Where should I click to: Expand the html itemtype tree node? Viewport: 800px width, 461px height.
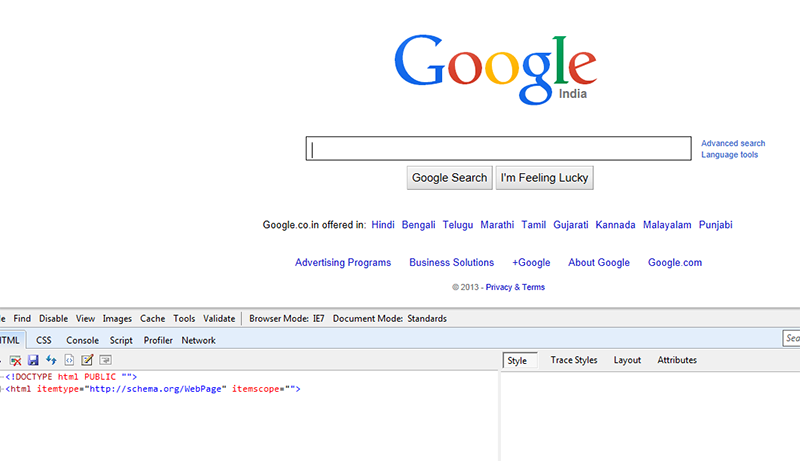pos(2,389)
